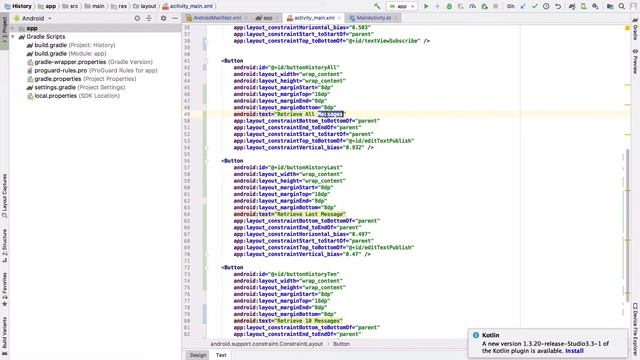The image size is (640, 360).
Task: Click the Run with Coverage icon
Action: (461, 6)
